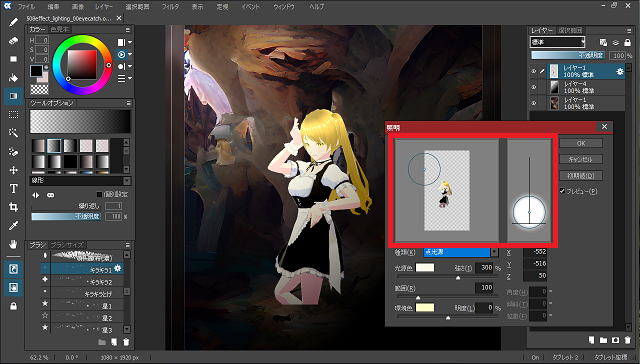
Task: Toggle first blue snap button in left toolbar
Action: coord(13,269)
